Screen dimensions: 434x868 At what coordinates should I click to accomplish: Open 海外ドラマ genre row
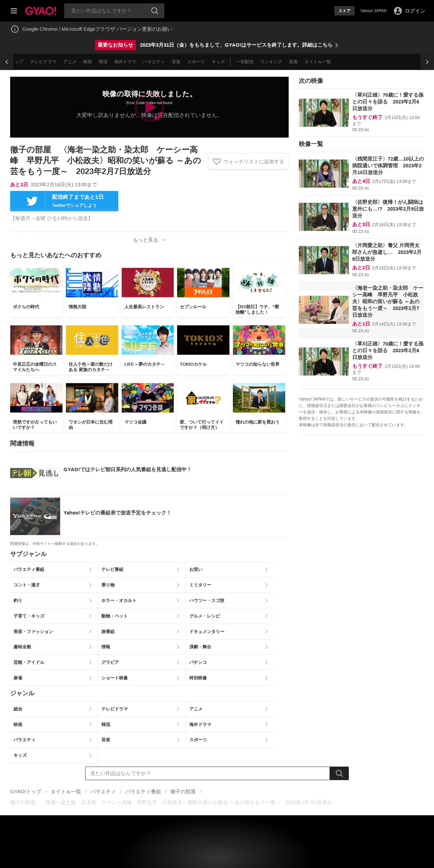(x=230, y=725)
